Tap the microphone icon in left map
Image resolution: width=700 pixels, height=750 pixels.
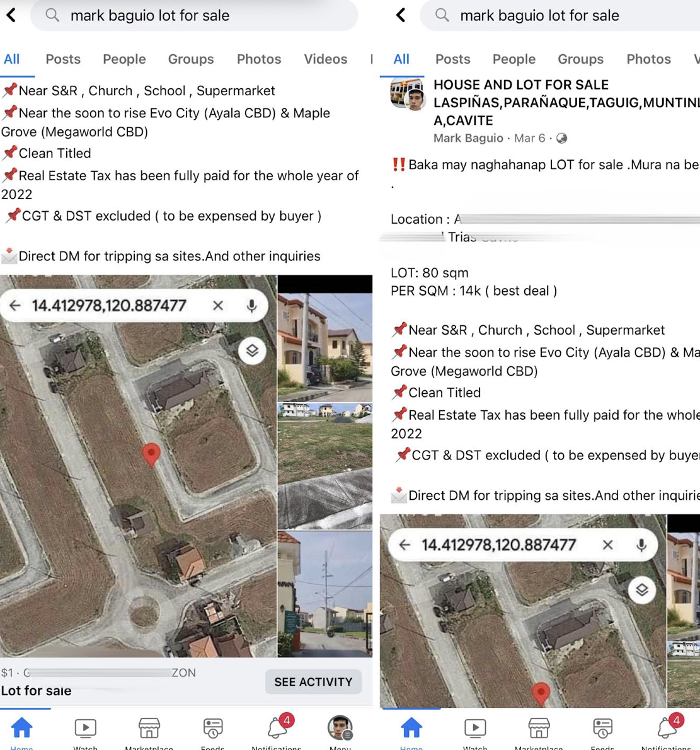pyautogui.click(x=251, y=306)
